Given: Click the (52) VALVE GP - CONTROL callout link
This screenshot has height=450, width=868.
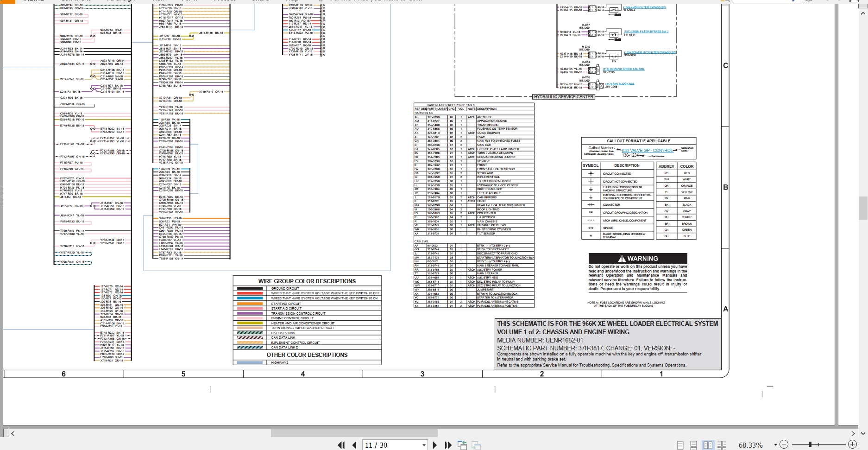Looking at the screenshot, I should point(648,150).
